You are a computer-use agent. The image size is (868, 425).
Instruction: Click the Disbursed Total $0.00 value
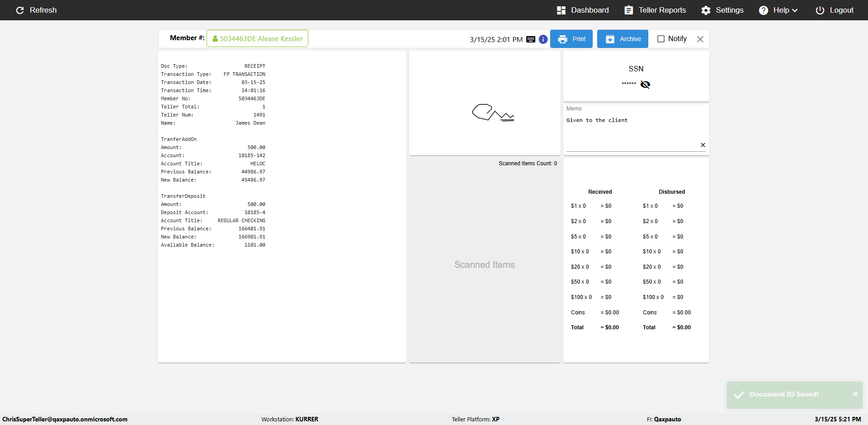682,327
